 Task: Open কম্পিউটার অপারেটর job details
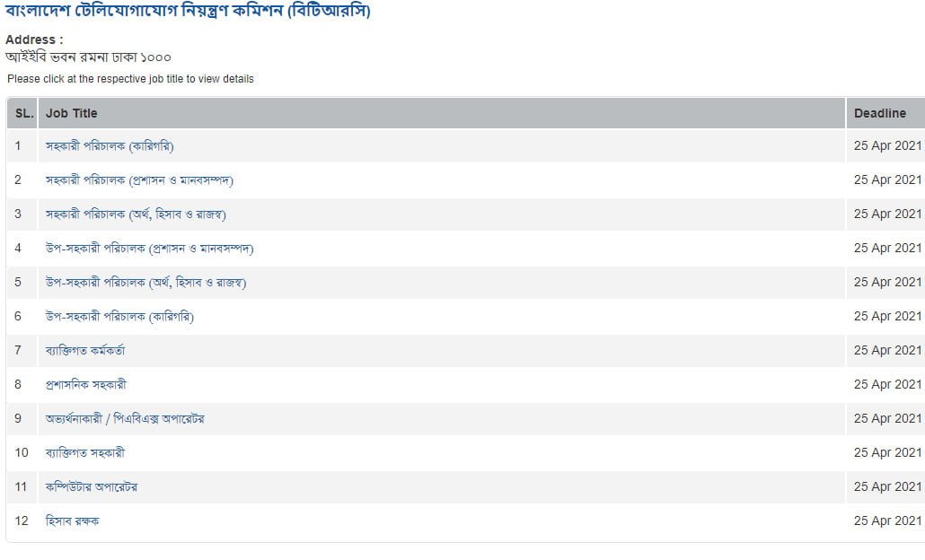tap(92, 486)
